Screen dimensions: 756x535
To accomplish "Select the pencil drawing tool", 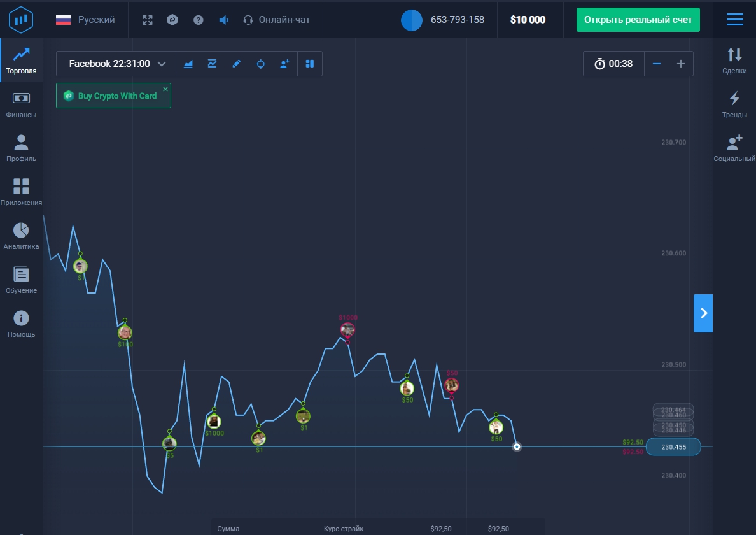I will [236, 64].
